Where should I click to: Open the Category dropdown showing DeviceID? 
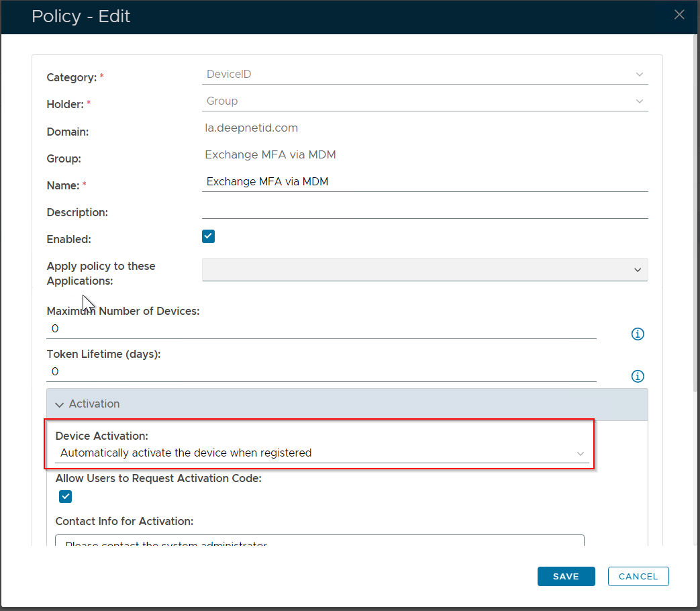tap(424, 75)
